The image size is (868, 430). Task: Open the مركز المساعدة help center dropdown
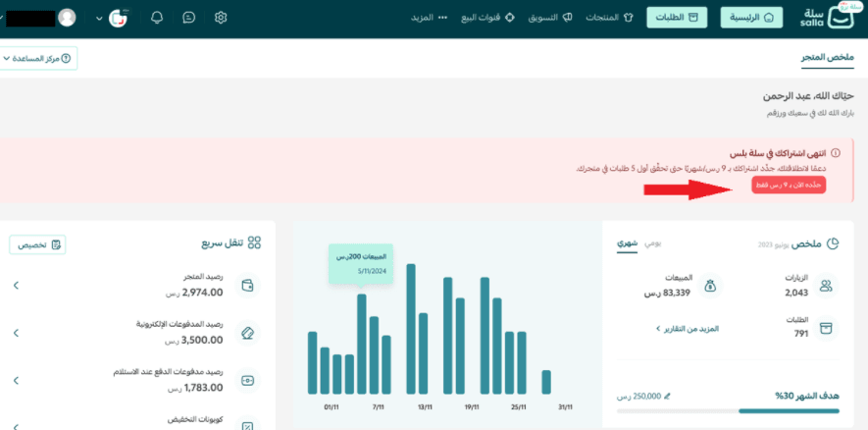38,59
